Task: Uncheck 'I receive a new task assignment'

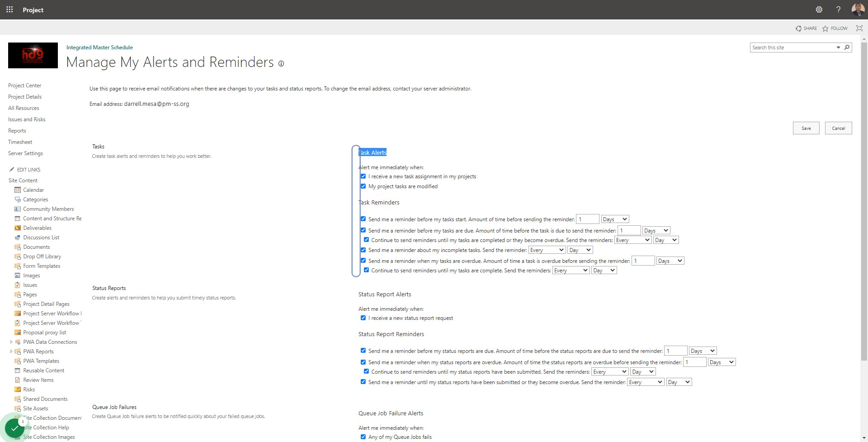Action: pyautogui.click(x=363, y=176)
